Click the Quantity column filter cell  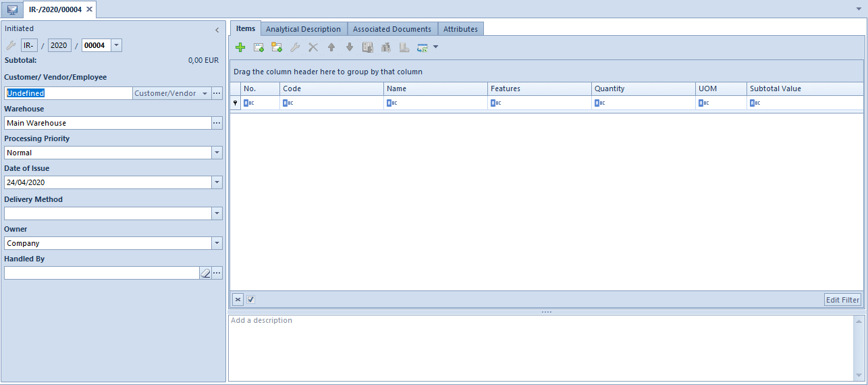click(643, 103)
